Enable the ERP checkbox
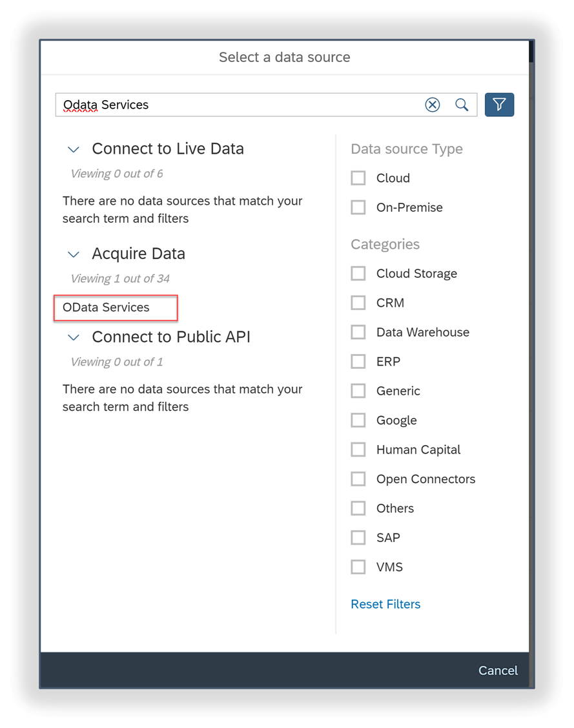 tap(358, 361)
